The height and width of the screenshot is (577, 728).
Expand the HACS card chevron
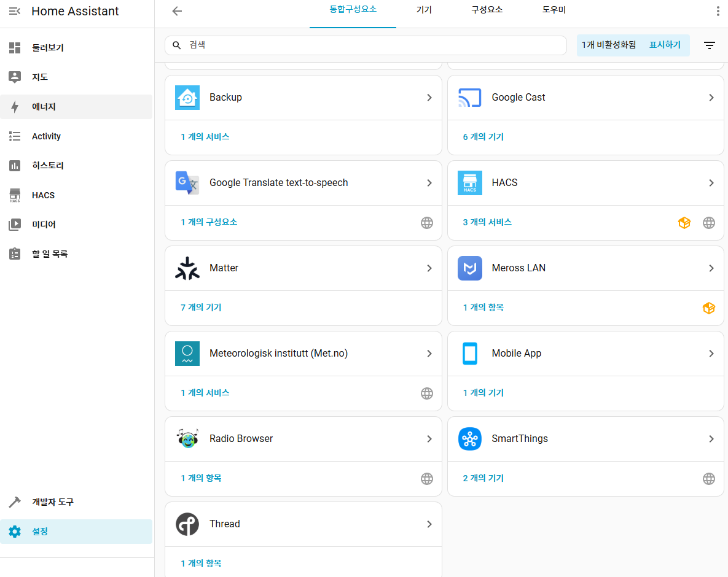(x=711, y=183)
